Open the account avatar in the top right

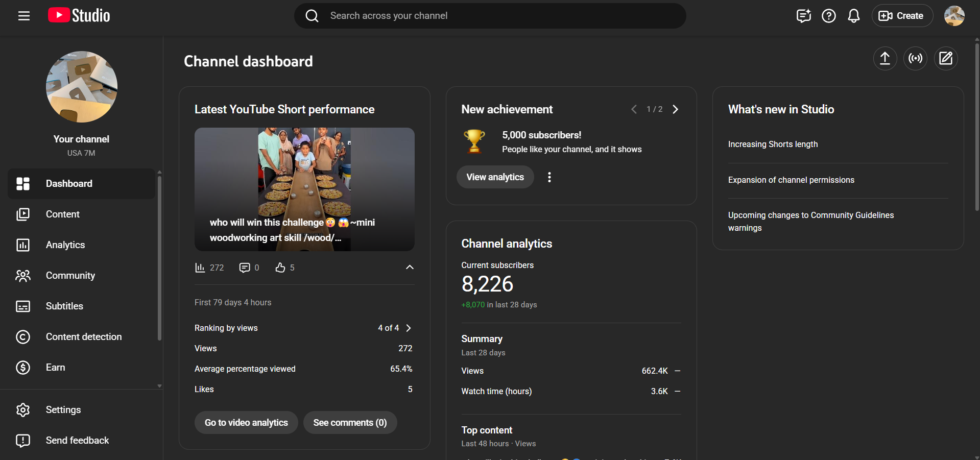[954, 16]
